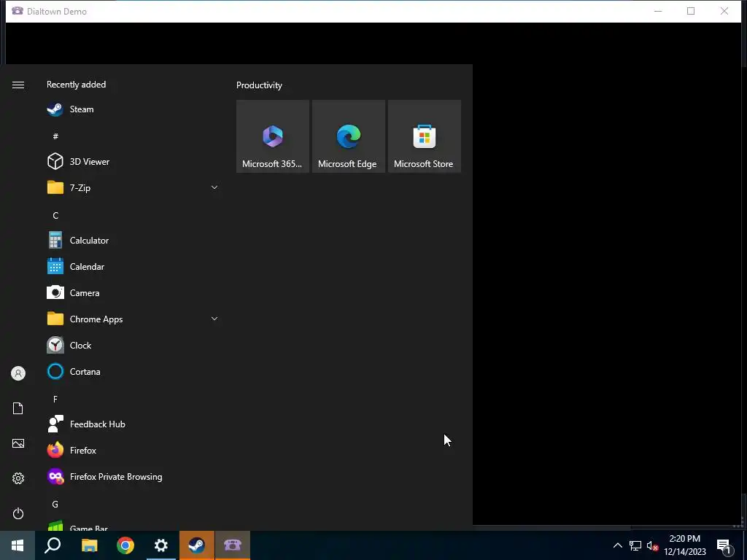747x560 pixels.
Task: Open the notification action center
Action: click(x=724, y=546)
